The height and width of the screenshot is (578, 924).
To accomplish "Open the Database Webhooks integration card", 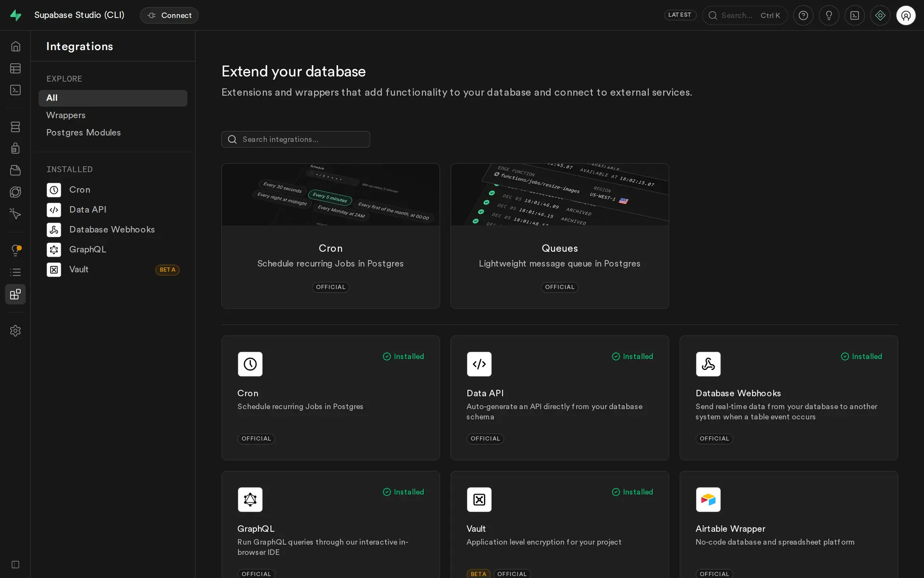I will pos(789,398).
